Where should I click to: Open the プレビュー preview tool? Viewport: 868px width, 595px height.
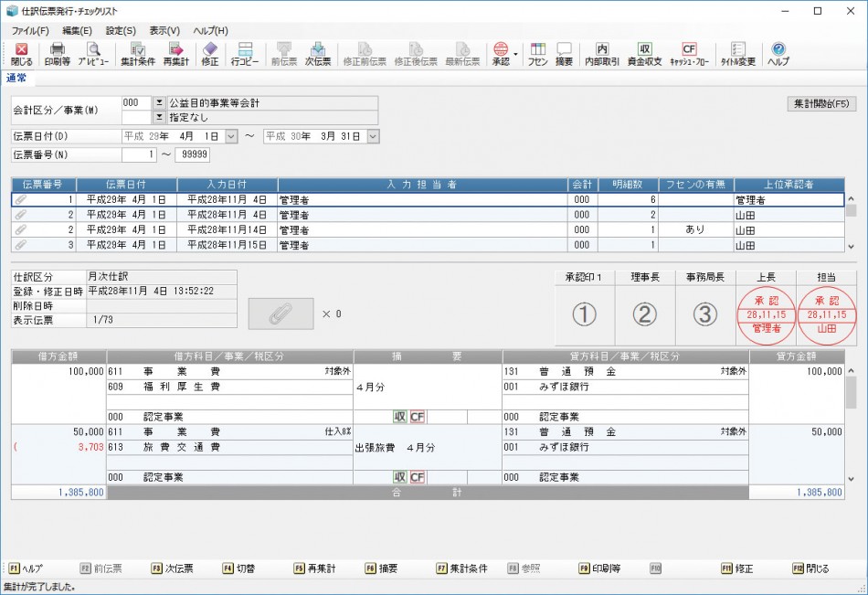(93, 53)
